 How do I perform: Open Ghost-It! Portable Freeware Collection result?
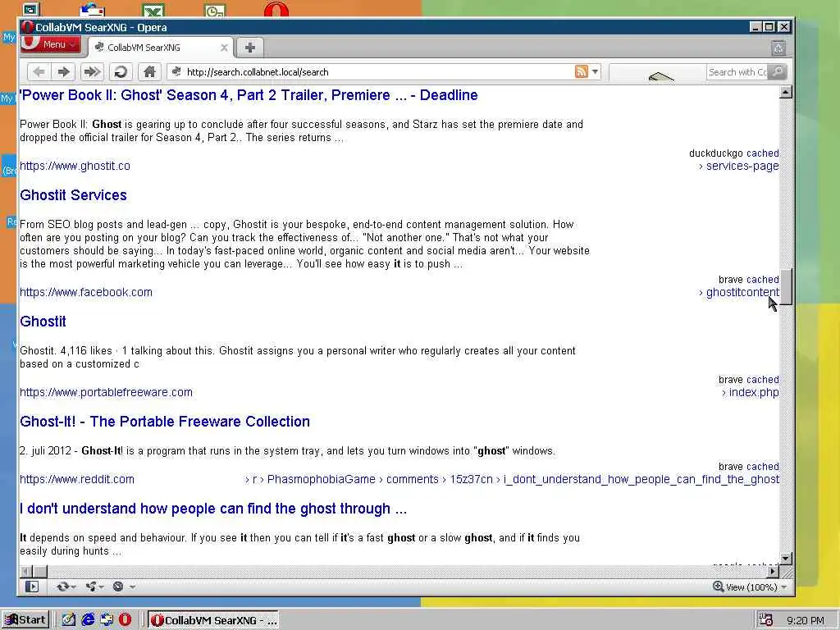click(x=165, y=422)
